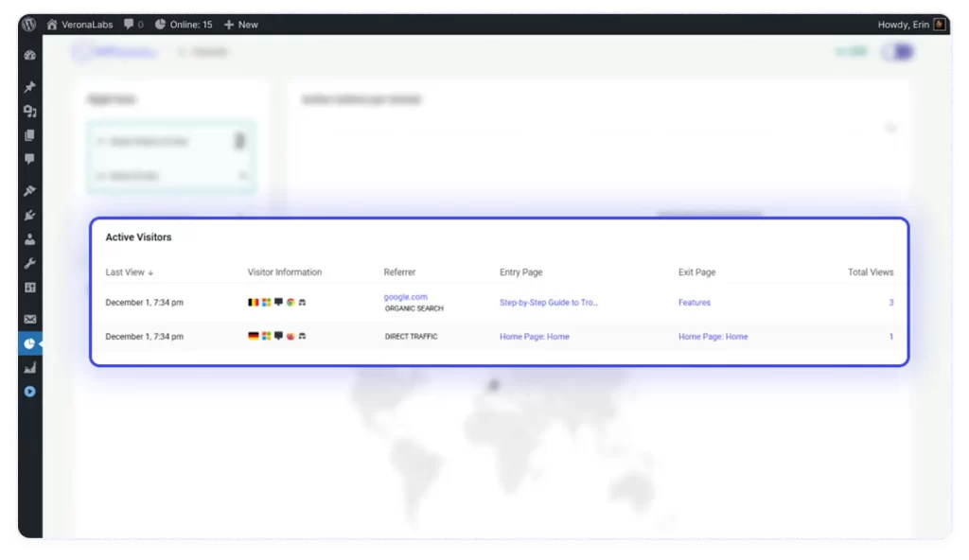Open the mail envelope sidebar icon
This screenshot has height=560, width=969.
(x=29, y=320)
